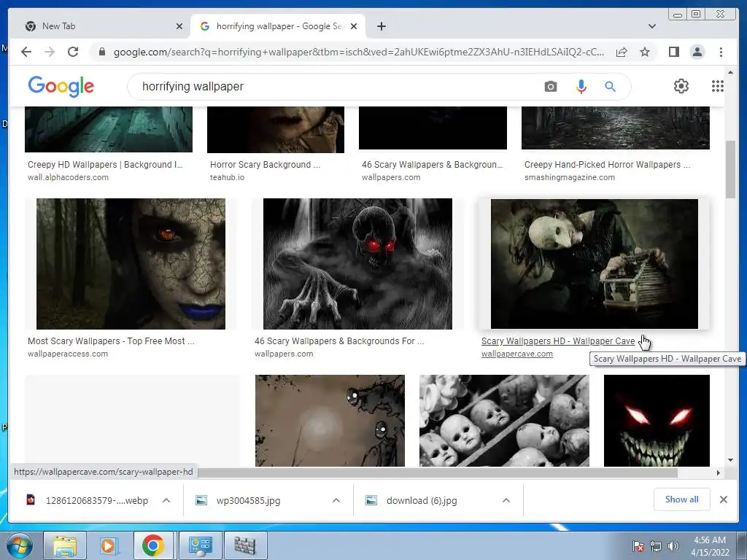Viewport: 747px width, 560px height.
Task: Expand options for wp3004585.jpg download
Action: click(x=336, y=500)
